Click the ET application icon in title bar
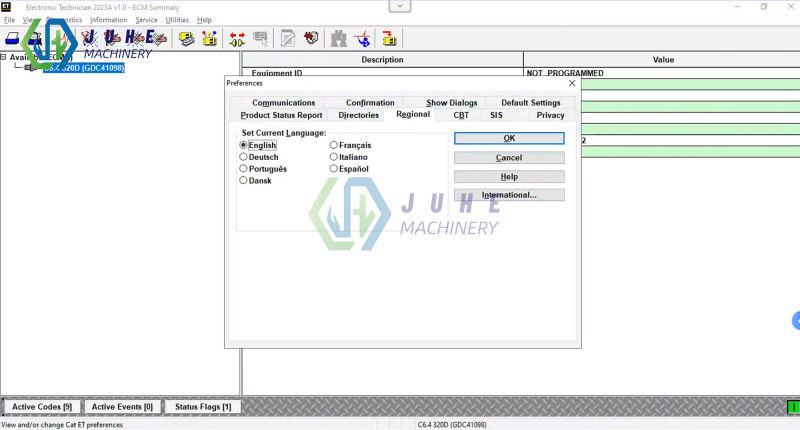This screenshot has height=430, width=800. 6,6
